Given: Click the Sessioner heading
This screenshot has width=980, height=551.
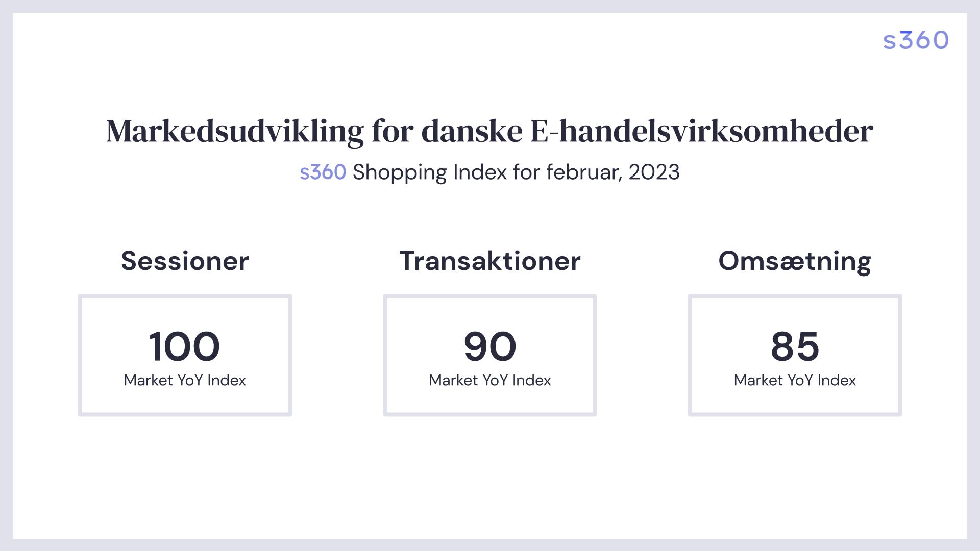Looking at the screenshot, I should pos(185,261).
